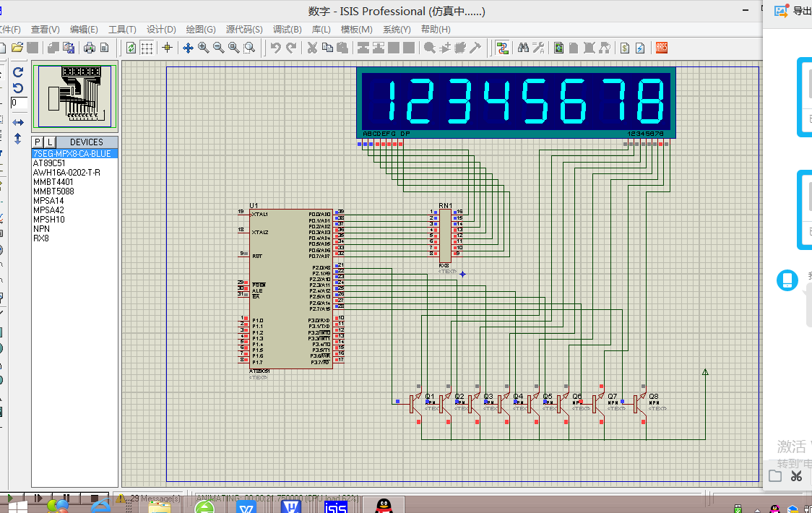
Task: Stop the simulation
Action: tap(94, 499)
